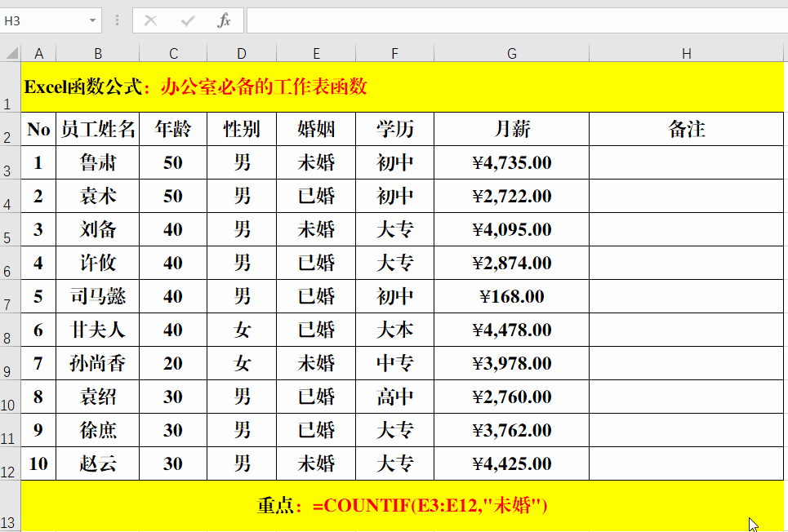Screen dimensions: 788x532
Task: Click the COUNTIF formula note cell
Action: click(x=402, y=506)
